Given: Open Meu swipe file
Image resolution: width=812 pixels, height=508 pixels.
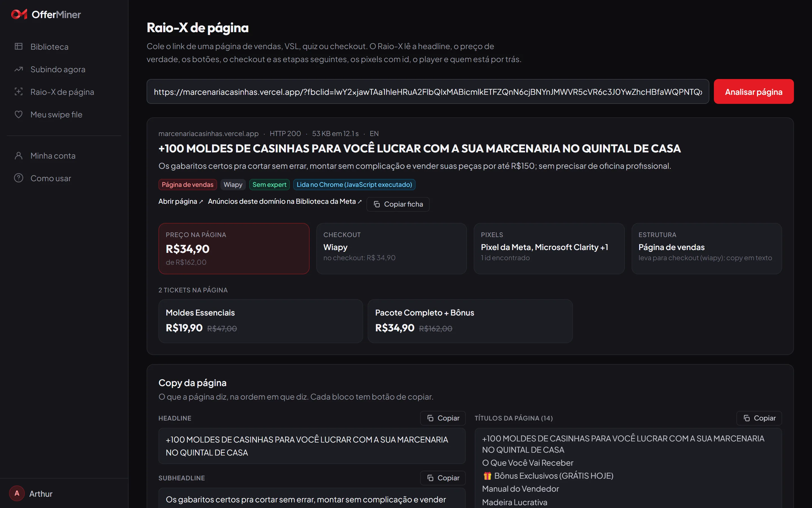Looking at the screenshot, I should tap(64, 114).
